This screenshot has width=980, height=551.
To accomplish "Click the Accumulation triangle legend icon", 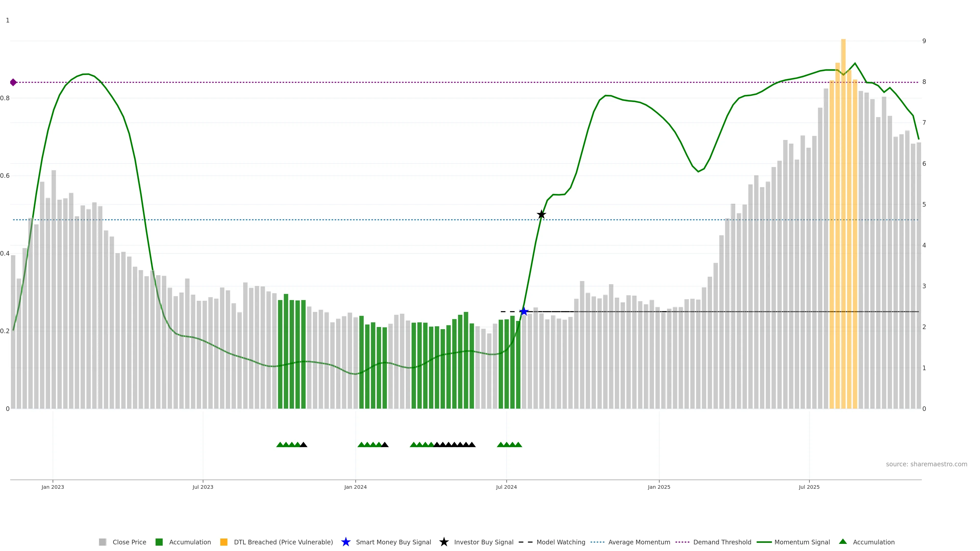I will click(x=843, y=542).
